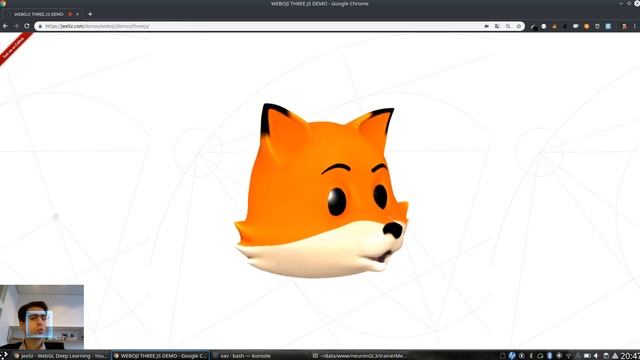View site info via the padlock icon

[x=40, y=26]
